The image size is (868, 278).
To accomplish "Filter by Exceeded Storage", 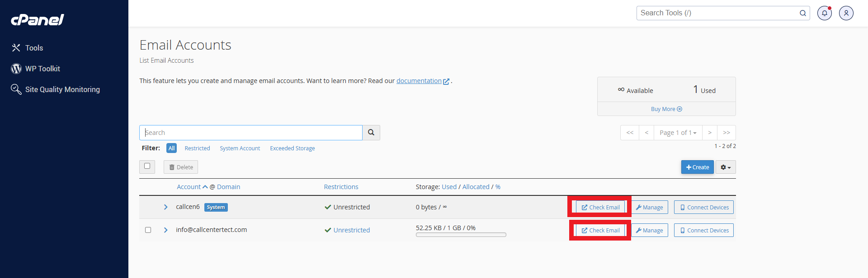I will point(292,148).
